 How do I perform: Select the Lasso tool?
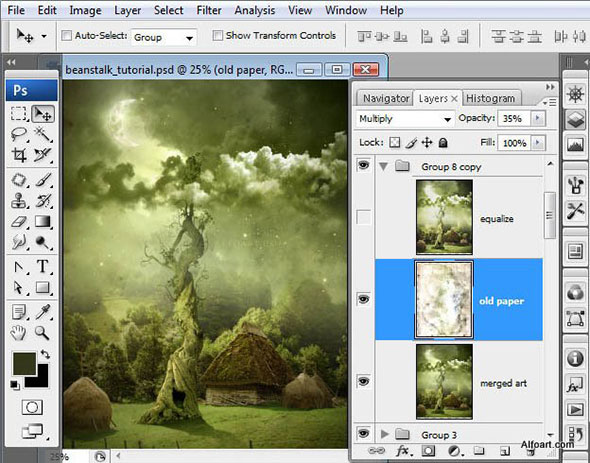coord(19,134)
